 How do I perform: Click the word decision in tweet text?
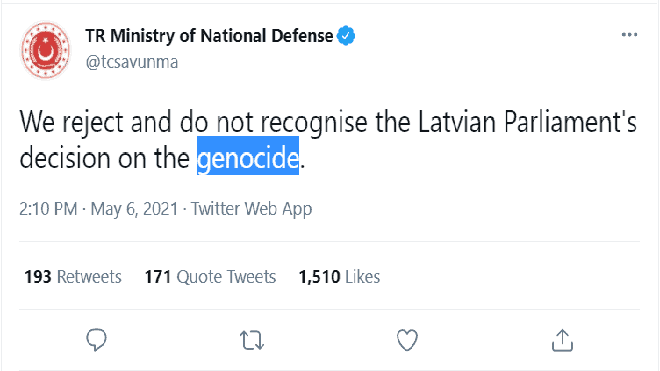point(65,158)
